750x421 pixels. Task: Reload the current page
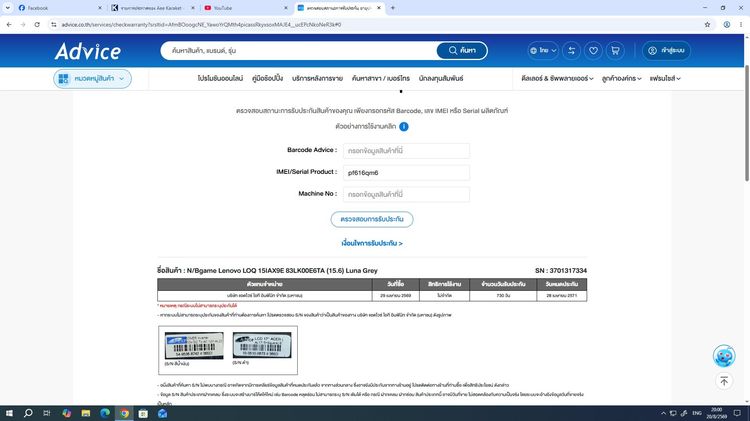(x=37, y=24)
